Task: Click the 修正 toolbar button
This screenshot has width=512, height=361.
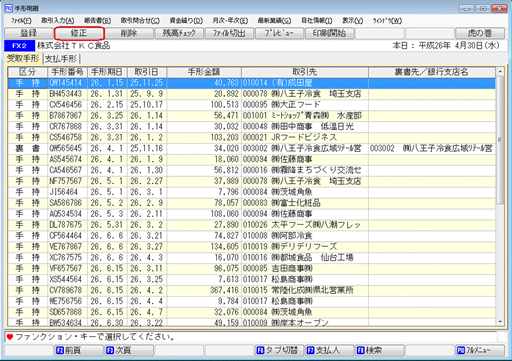Action: click(79, 33)
